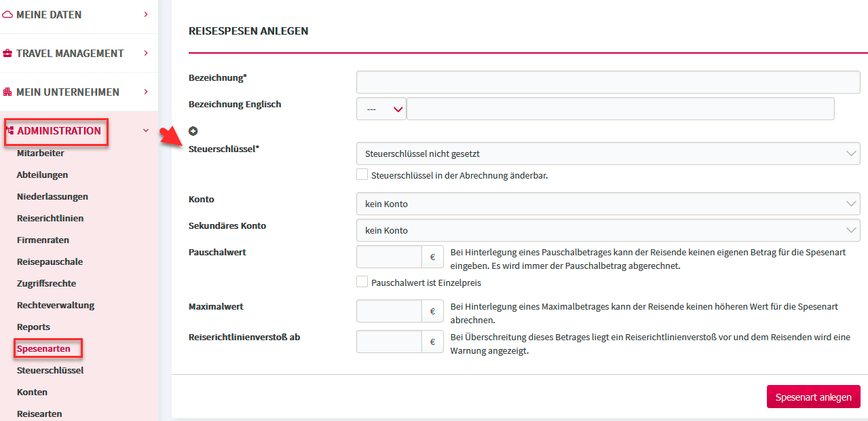This screenshot has width=868, height=421.
Task: Open the Sekundäres Konto dropdown
Action: click(608, 230)
